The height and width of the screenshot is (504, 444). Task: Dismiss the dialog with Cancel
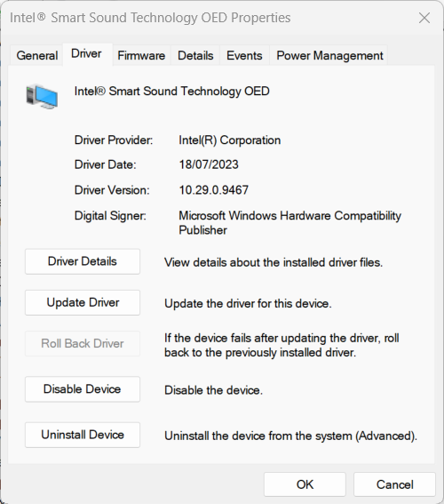coord(395,484)
